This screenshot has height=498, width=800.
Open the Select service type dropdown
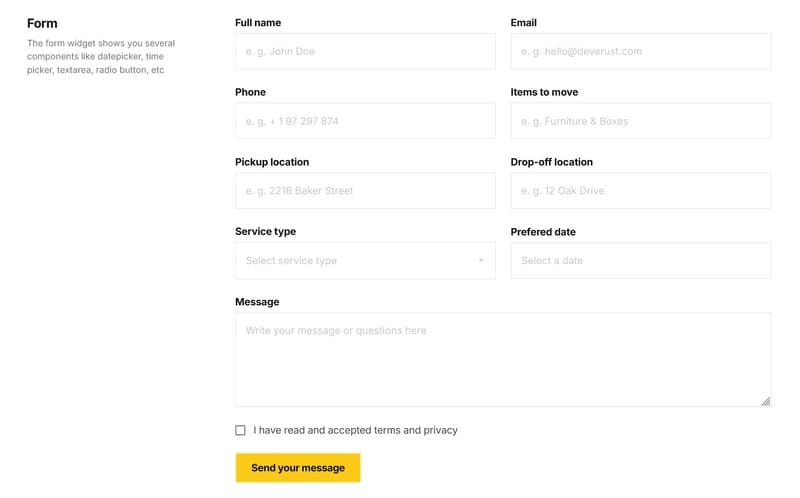tap(355, 261)
